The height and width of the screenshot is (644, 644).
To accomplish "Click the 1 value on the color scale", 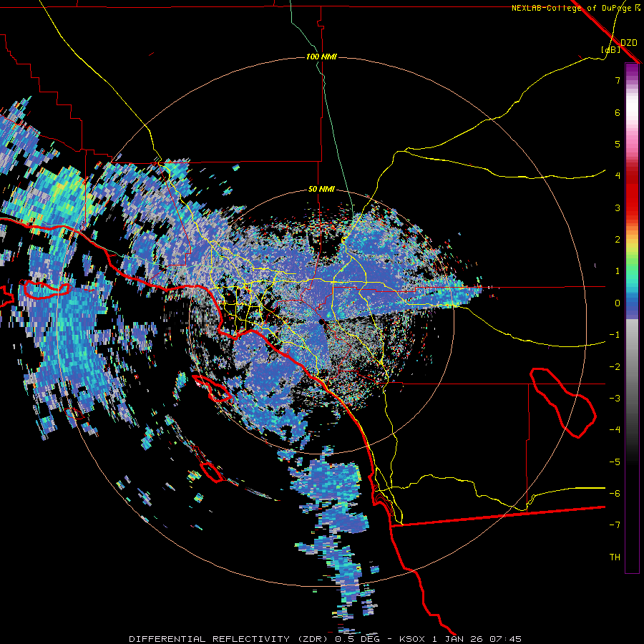I will pos(618,271).
